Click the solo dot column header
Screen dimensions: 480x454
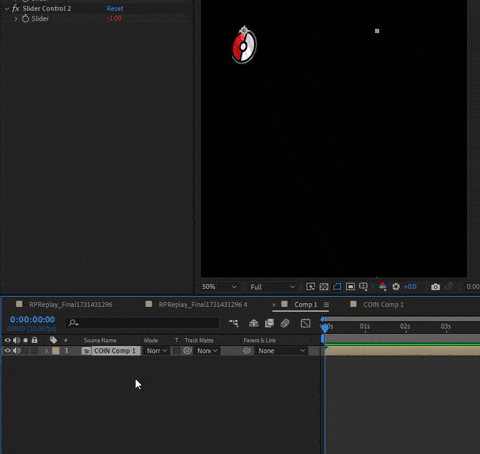tap(26, 340)
